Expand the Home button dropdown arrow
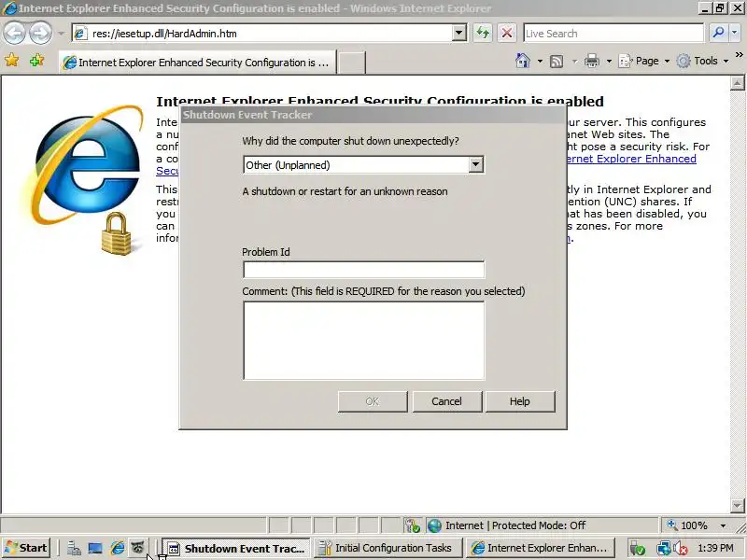 click(540, 61)
